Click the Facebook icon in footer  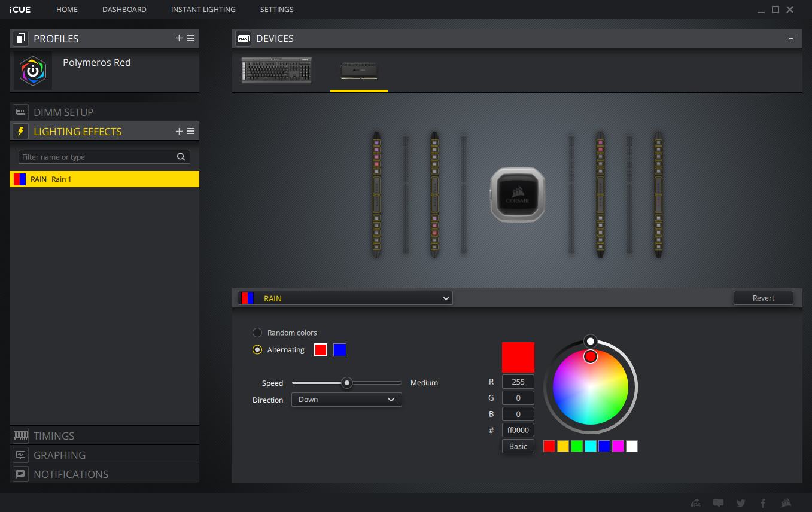tap(763, 503)
